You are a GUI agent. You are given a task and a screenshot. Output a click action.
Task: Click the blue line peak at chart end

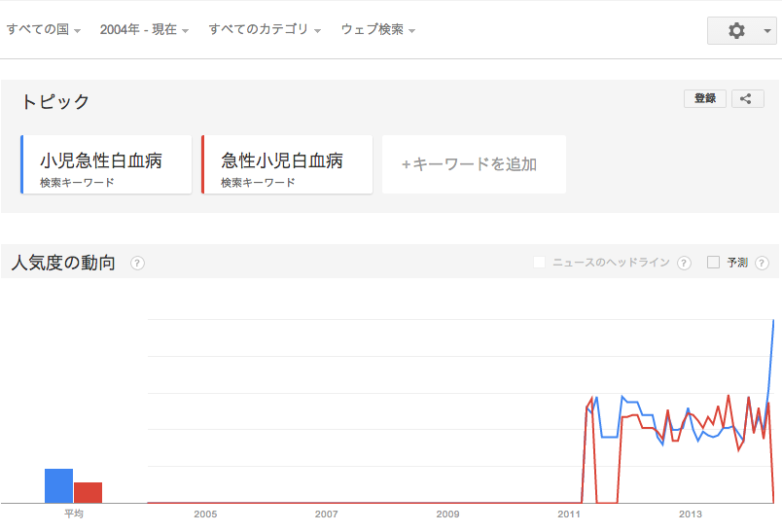pyautogui.click(x=773, y=321)
